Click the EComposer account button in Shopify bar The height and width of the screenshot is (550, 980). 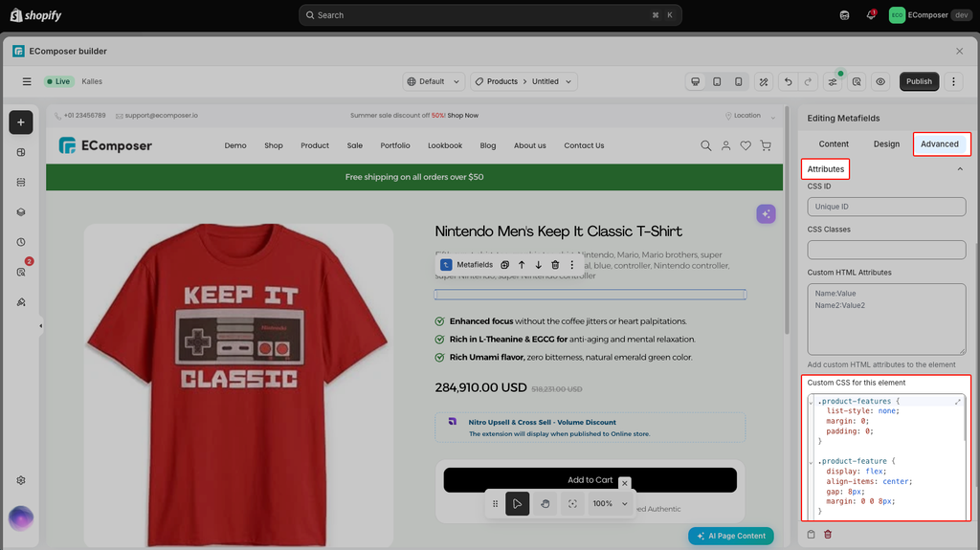pos(930,15)
